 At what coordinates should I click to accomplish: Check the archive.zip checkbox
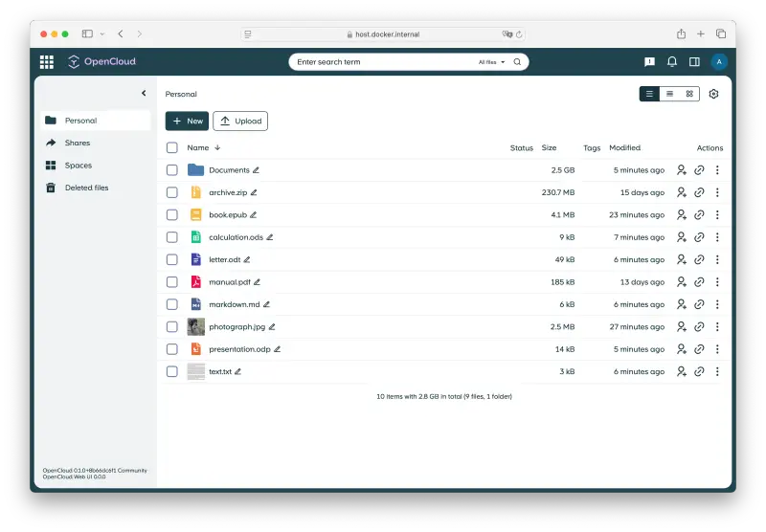point(172,192)
